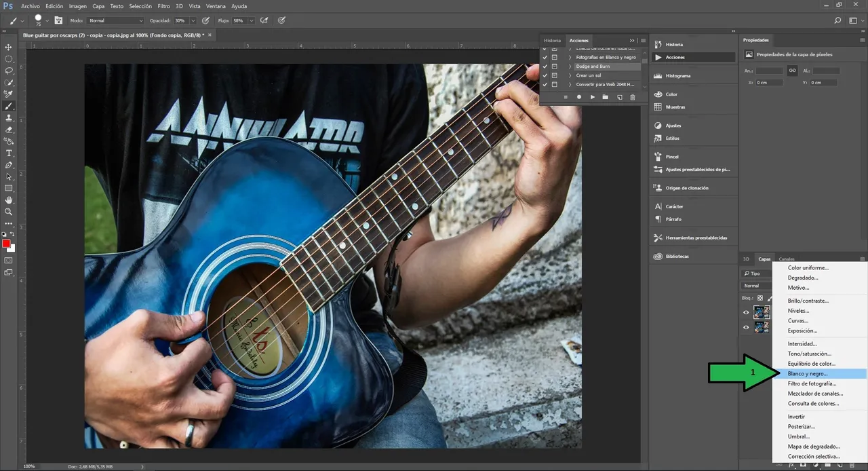This screenshot has height=471, width=868.
Task: Click the search icon at top right
Action: pyautogui.click(x=838, y=20)
